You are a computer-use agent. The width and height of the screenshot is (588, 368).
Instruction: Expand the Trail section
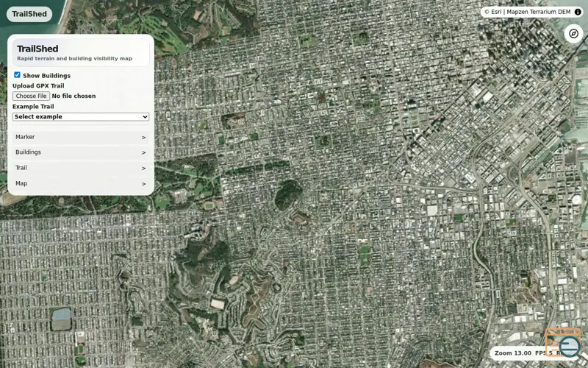81,168
